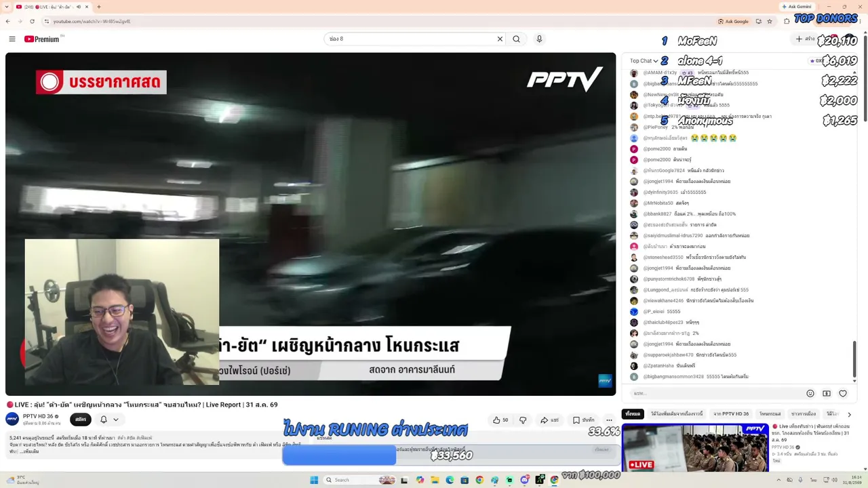Go back to the previous page
Viewport: 868px width, 488px height.
[8, 21]
